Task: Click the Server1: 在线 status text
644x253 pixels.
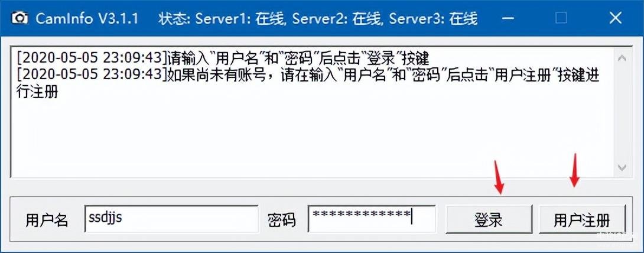Action: coord(240,18)
